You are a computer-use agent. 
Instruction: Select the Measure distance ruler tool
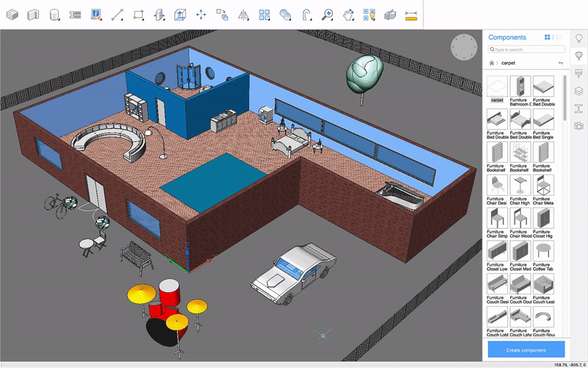point(412,15)
